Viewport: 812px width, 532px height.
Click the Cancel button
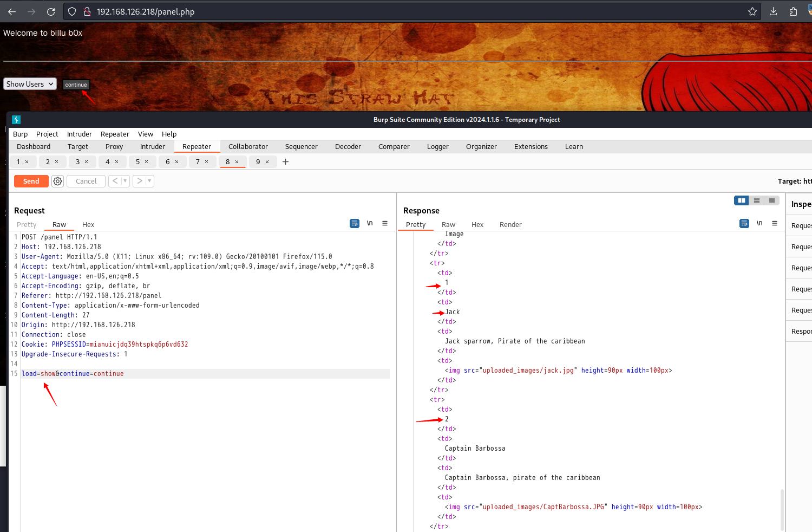[86, 181]
